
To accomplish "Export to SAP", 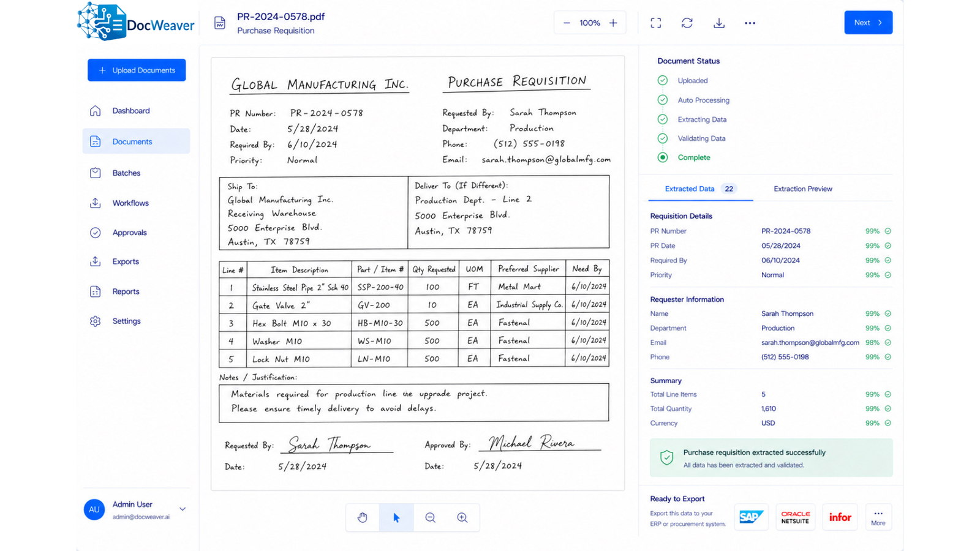I will coord(751,517).
